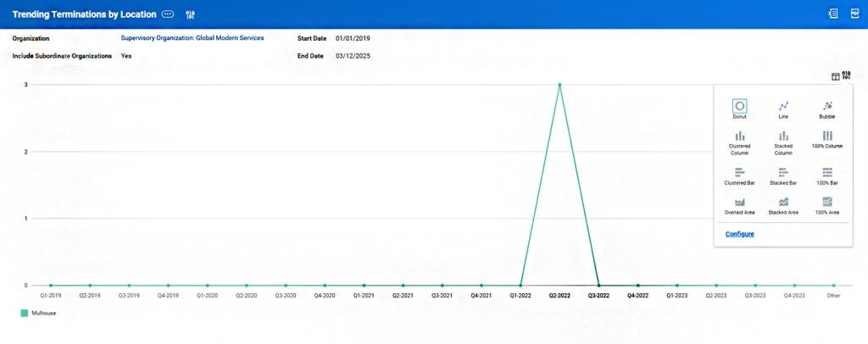The height and width of the screenshot is (344, 868).
Task: Select the 100% Area chart
Action: [827, 206]
